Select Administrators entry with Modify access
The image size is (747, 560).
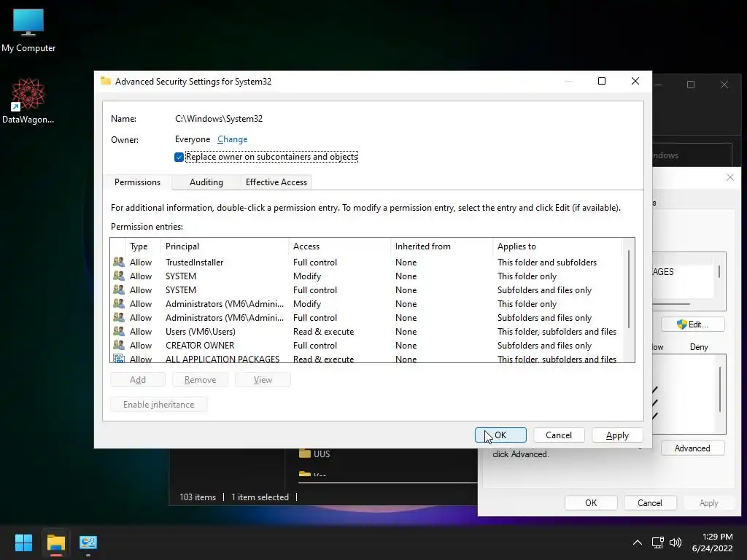point(367,303)
